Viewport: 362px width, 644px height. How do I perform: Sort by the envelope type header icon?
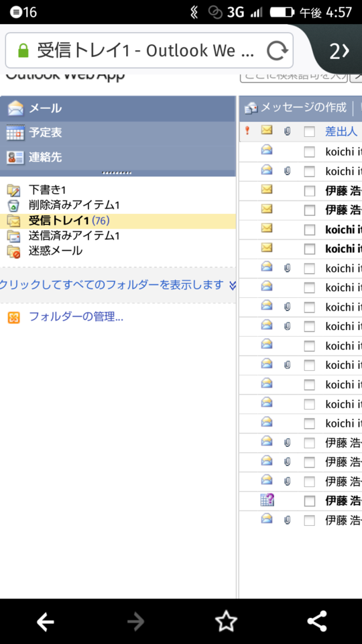coord(267,131)
